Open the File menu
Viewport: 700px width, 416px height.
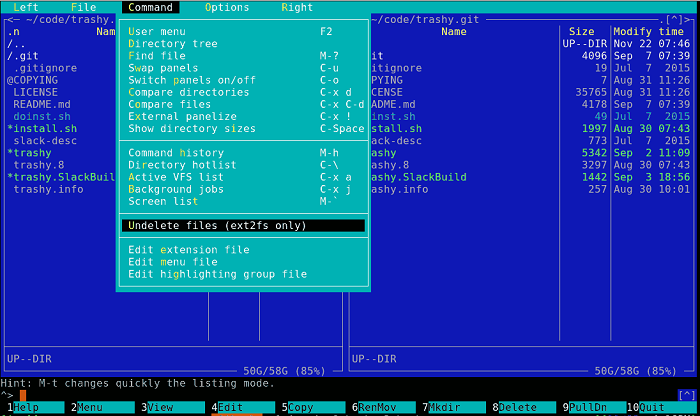pyautogui.click(x=83, y=7)
